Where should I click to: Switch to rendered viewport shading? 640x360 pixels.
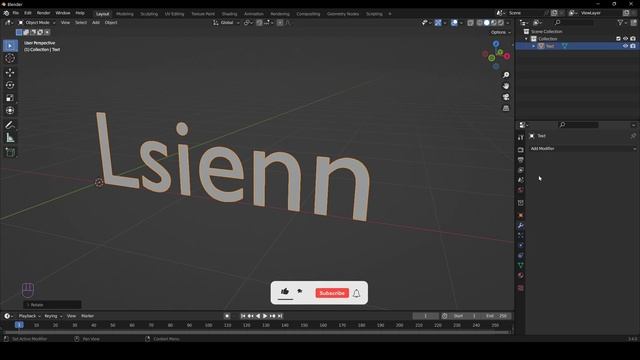coord(500,23)
